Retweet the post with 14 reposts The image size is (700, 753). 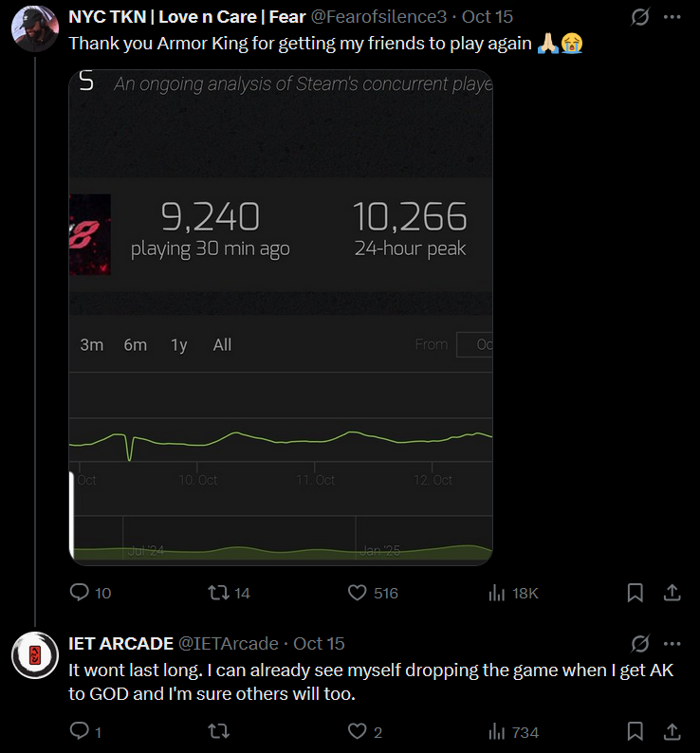coord(229,593)
